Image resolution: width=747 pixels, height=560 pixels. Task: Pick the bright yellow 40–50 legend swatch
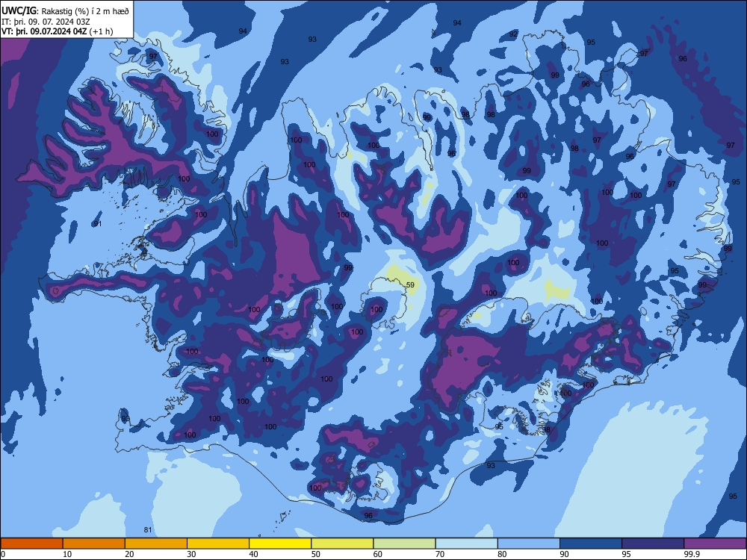tap(280, 544)
